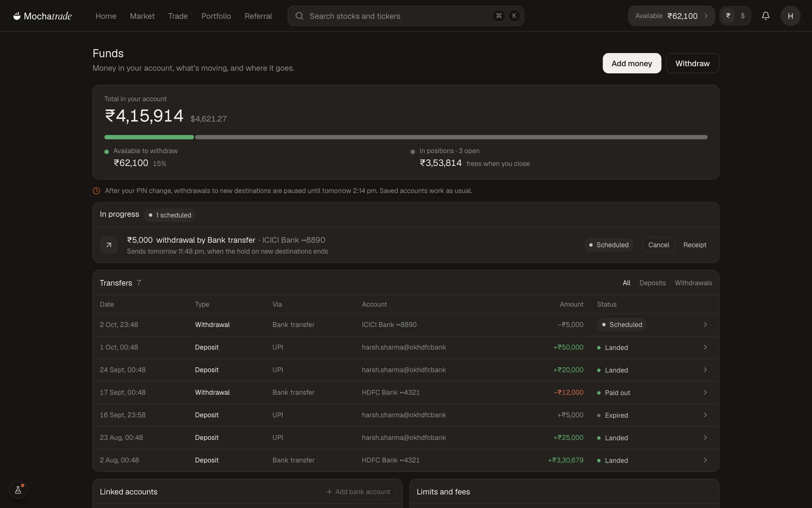
Task: Click amount +₹20,000
Action: click(x=568, y=370)
